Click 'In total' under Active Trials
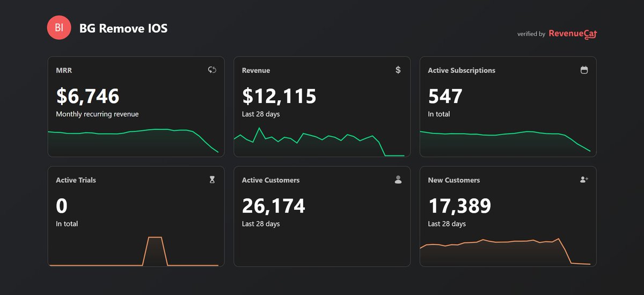Image resolution: width=644 pixels, height=295 pixels. 67,224
